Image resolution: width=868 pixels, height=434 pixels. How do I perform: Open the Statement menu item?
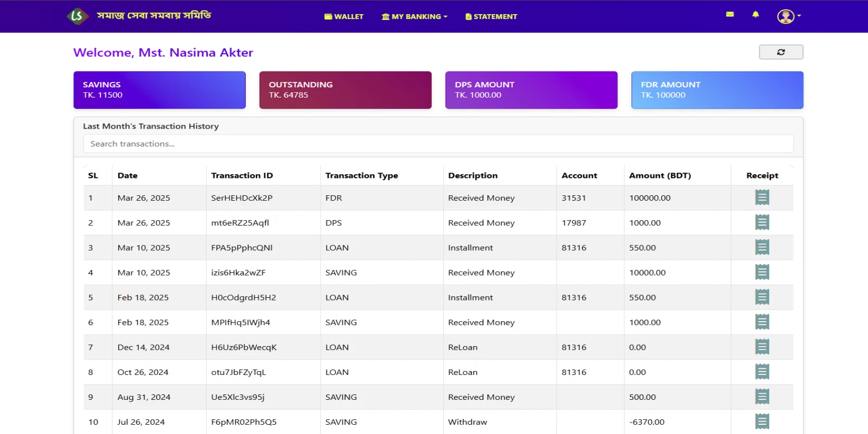(491, 17)
